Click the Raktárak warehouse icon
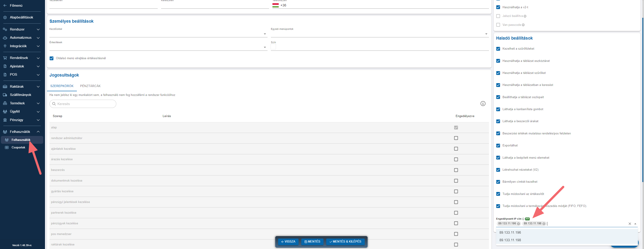644x249 pixels. [x=5, y=87]
